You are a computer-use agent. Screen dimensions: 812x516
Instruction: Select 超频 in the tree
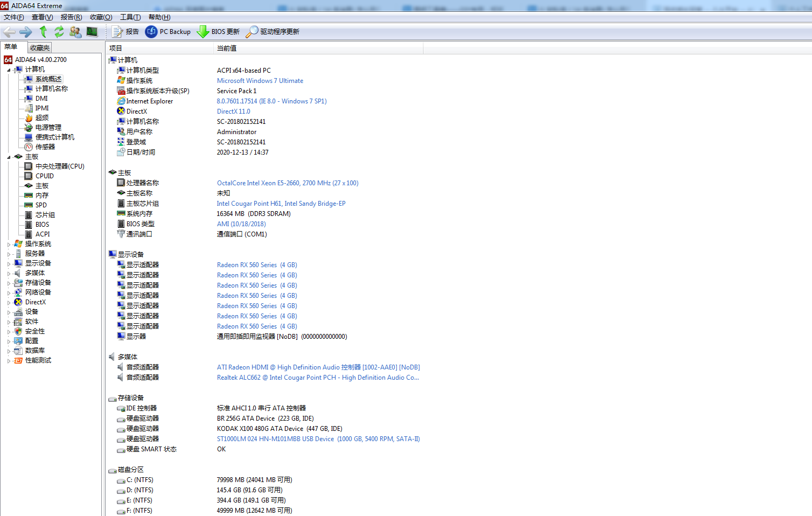[x=42, y=118]
